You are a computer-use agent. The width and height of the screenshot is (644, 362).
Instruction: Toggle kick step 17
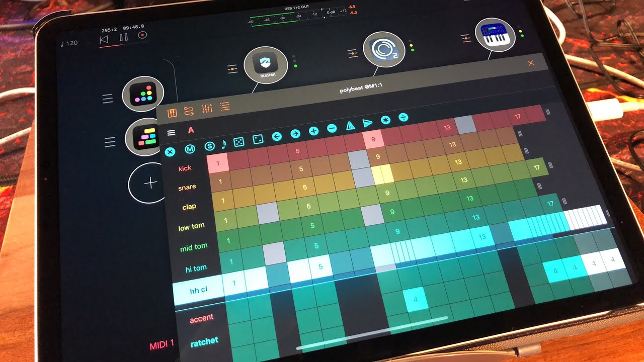pyautogui.click(x=518, y=117)
